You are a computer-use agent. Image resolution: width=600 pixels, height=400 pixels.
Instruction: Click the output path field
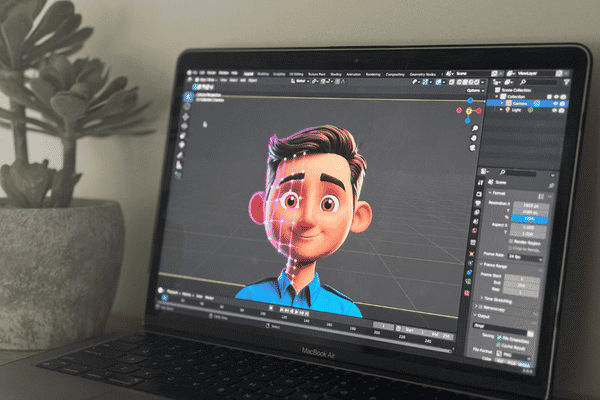(x=501, y=328)
